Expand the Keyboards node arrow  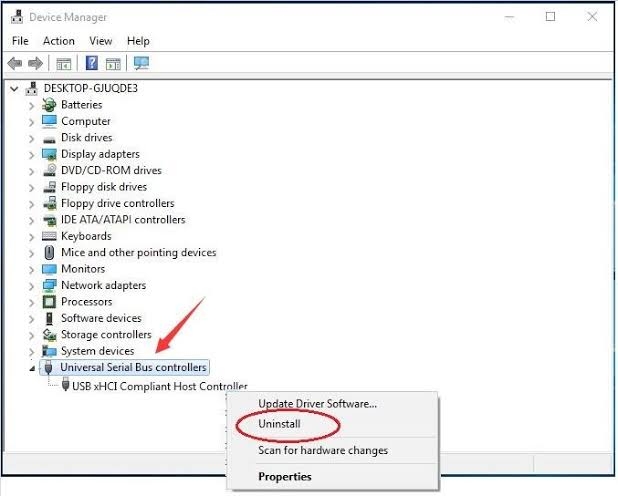coord(32,237)
